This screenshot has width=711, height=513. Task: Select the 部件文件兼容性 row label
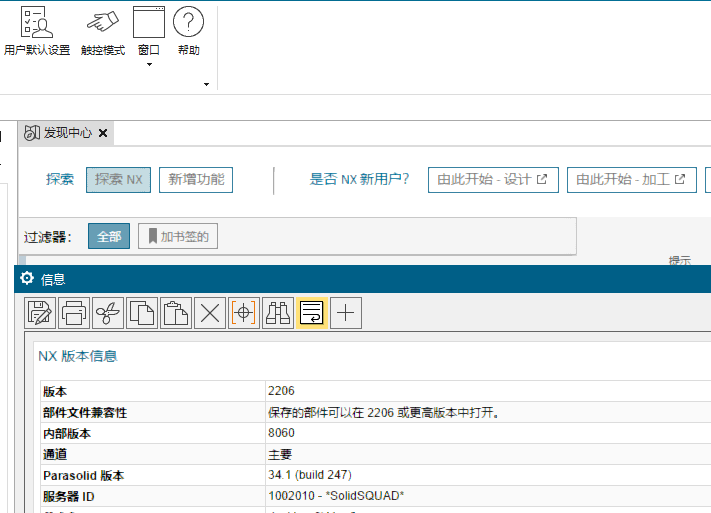(85, 413)
